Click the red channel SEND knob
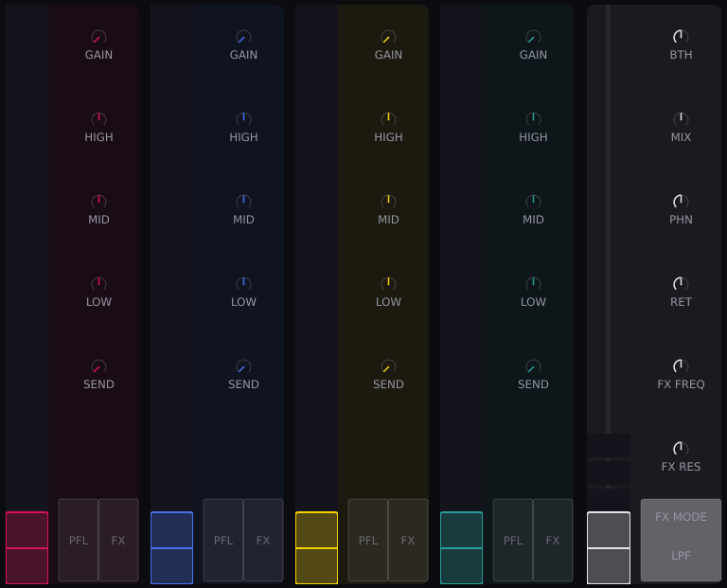The width and height of the screenshot is (727, 588). coord(98,366)
